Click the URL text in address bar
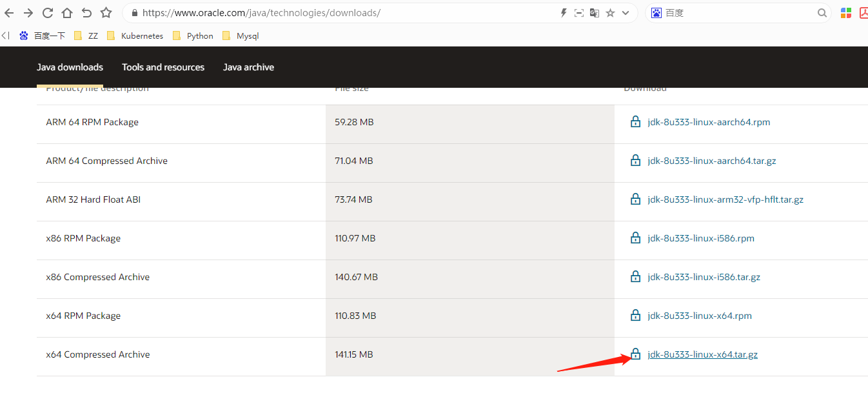 [261, 13]
